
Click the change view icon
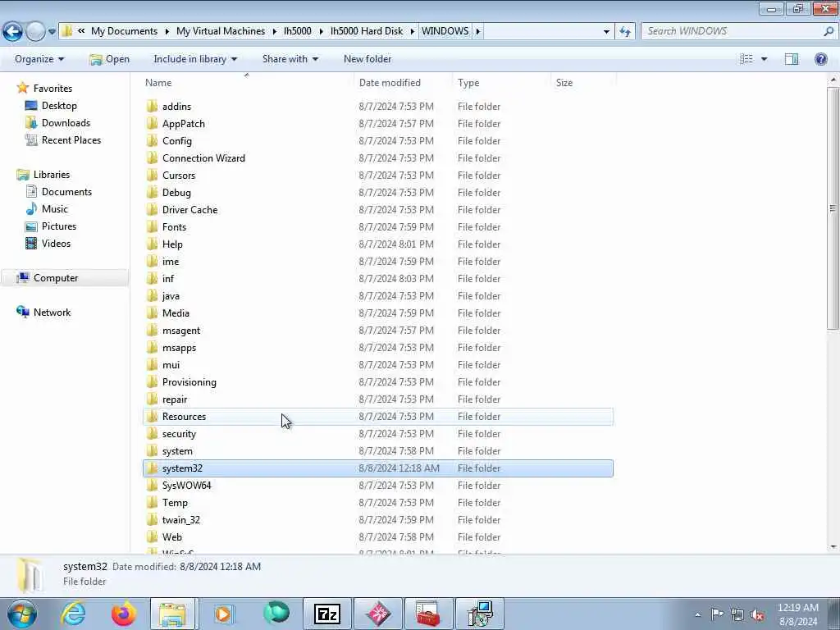click(746, 59)
